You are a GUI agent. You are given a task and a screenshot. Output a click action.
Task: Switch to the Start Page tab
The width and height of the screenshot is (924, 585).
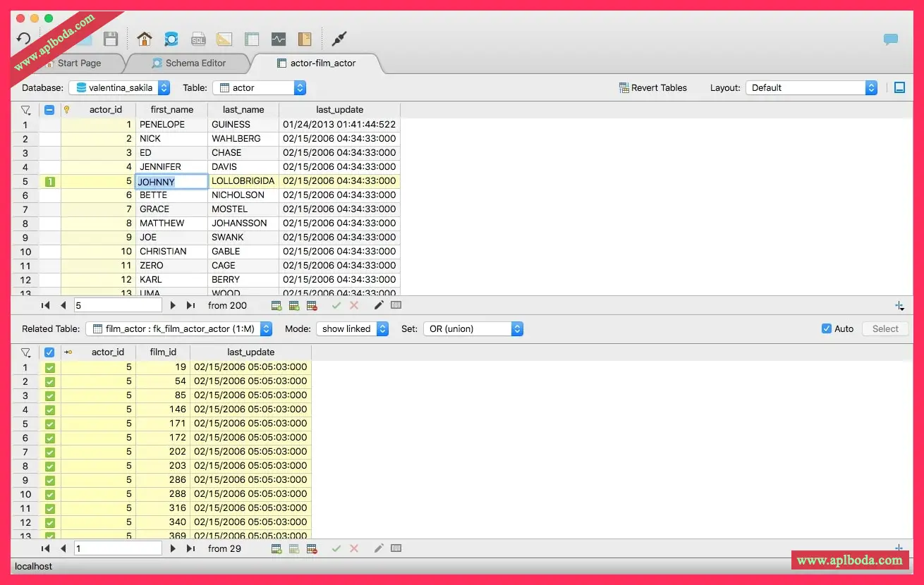(x=79, y=63)
